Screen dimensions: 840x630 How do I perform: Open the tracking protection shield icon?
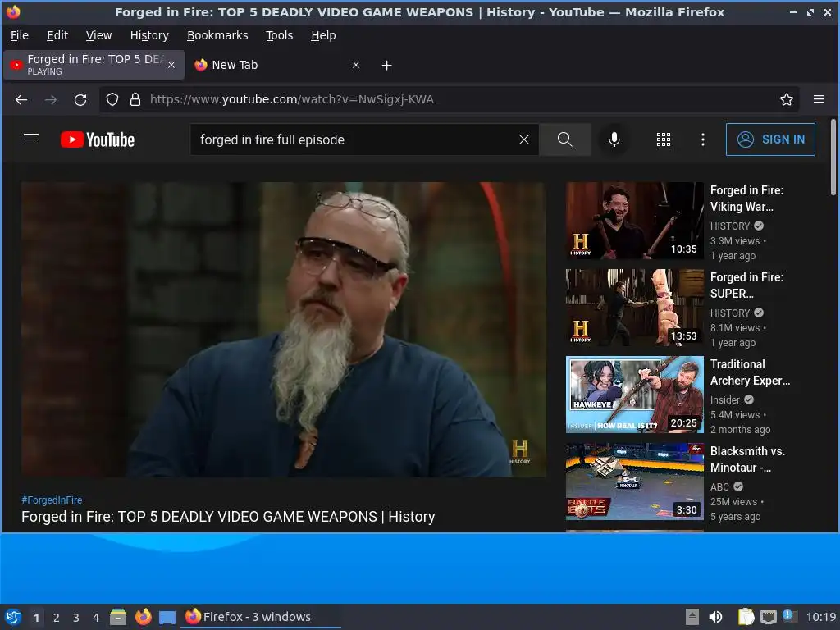tap(112, 99)
